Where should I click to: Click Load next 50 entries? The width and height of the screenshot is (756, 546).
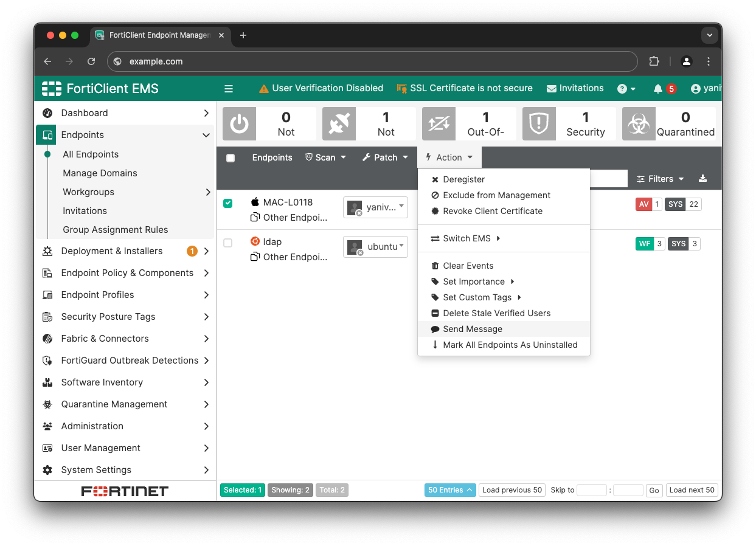[x=692, y=490]
